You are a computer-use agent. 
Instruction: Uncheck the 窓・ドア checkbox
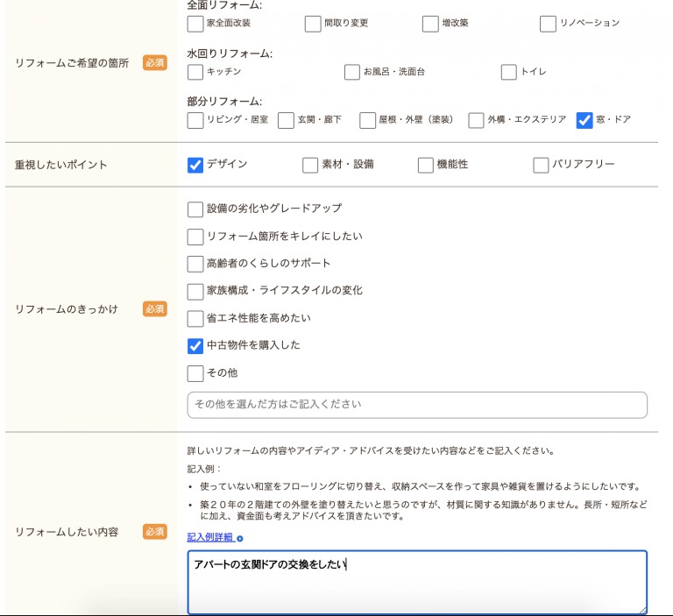point(584,121)
